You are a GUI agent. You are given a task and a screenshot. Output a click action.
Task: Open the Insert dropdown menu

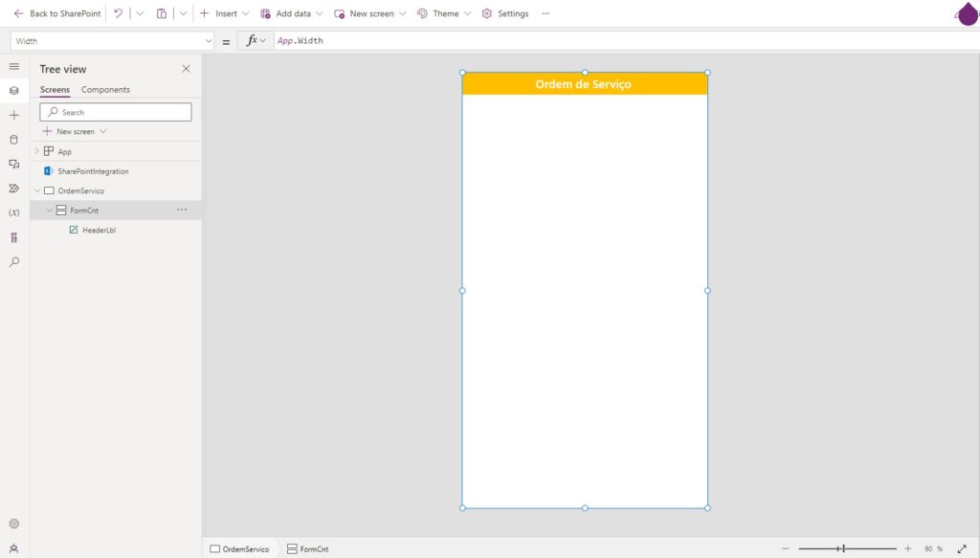click(x=225, y=13)
